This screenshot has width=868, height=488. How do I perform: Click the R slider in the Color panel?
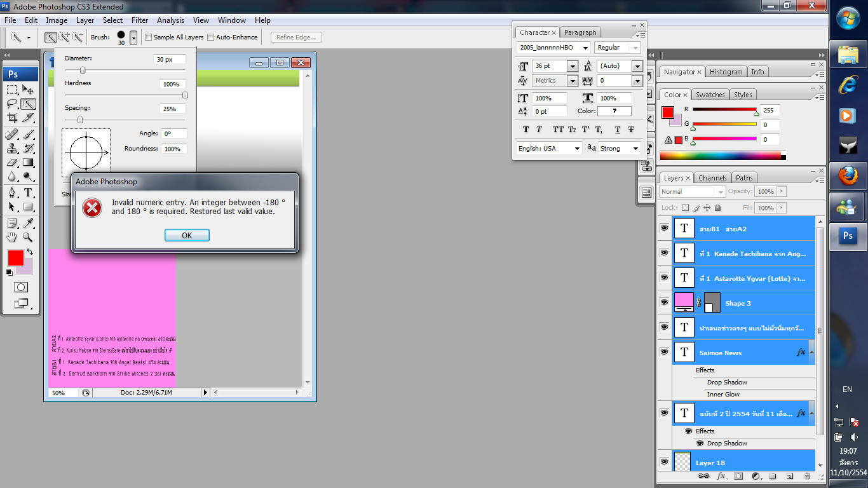724,110
